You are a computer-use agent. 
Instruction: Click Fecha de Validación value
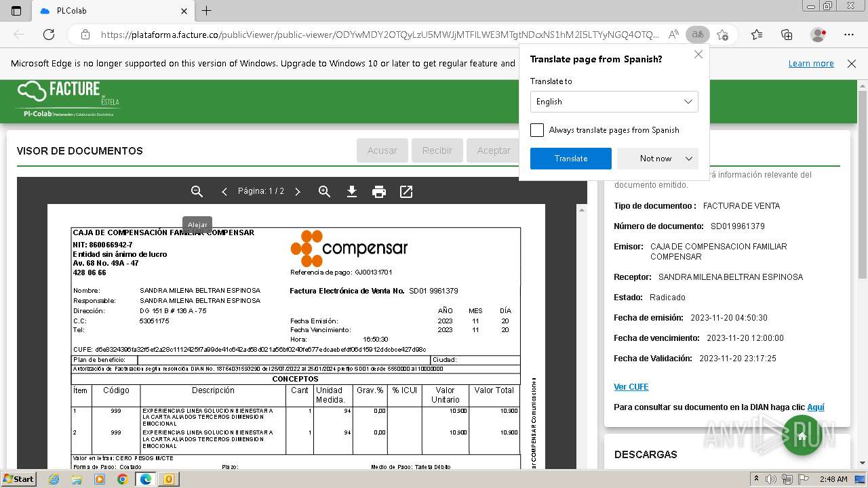[x=738, y=359]
